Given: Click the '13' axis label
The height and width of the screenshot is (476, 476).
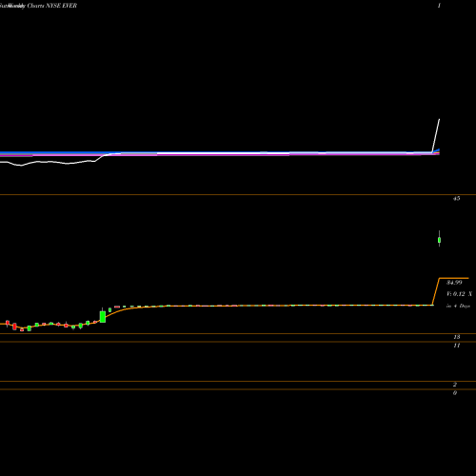Looking at the screenshot, I should [x=457, y=337].
